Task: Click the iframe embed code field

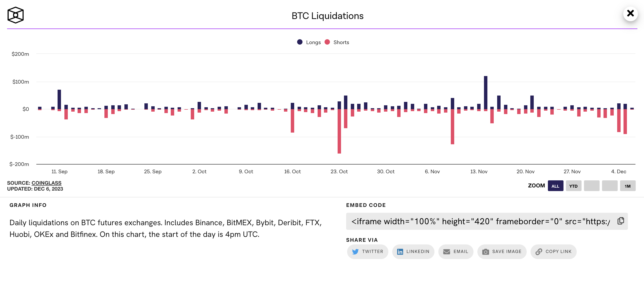Action: click(480, 221)
